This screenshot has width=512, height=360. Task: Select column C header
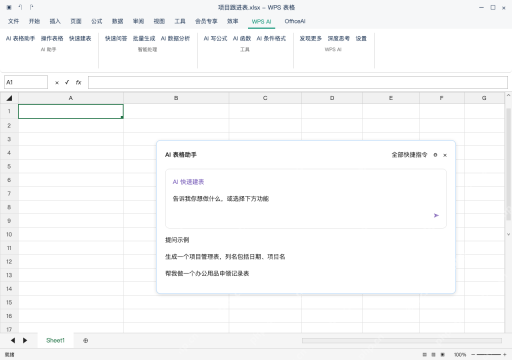click(x=265, y=98)
